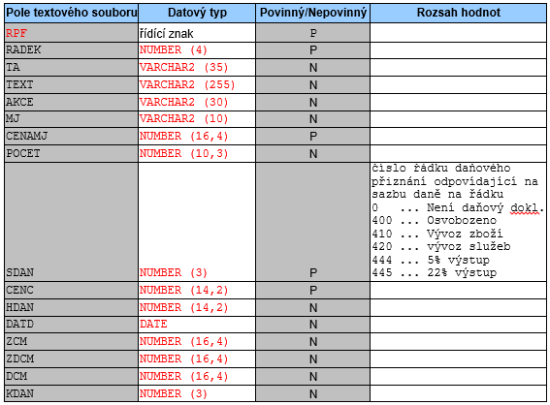Click the KDAN row's 'NUMBER (3)' cell
This screenshot has width=550, height=405.
click(x=197, y=393)
